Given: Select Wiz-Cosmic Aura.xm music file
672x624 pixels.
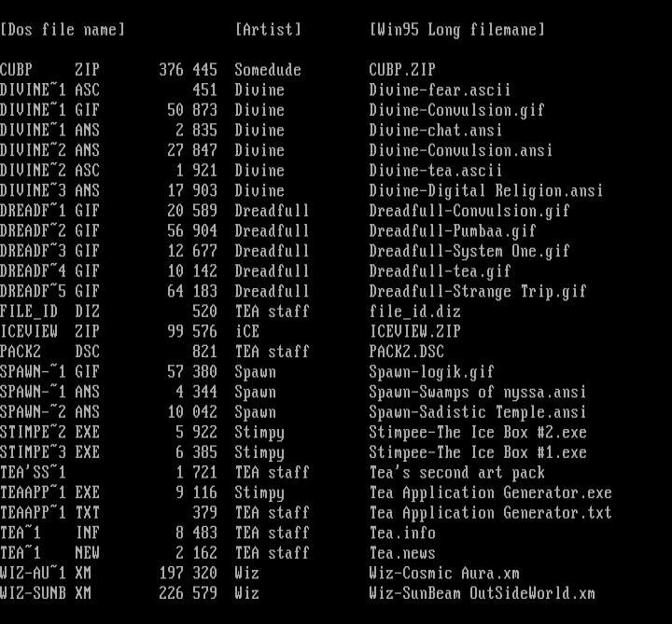Looking at the screenshot, I should click(443, 574).
